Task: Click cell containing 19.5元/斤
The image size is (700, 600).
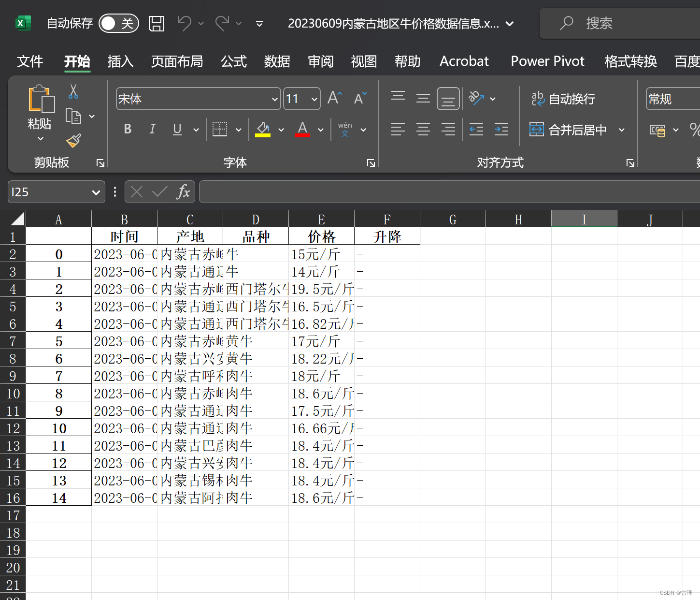Action: pyautogui.click(x=321, y=289)
